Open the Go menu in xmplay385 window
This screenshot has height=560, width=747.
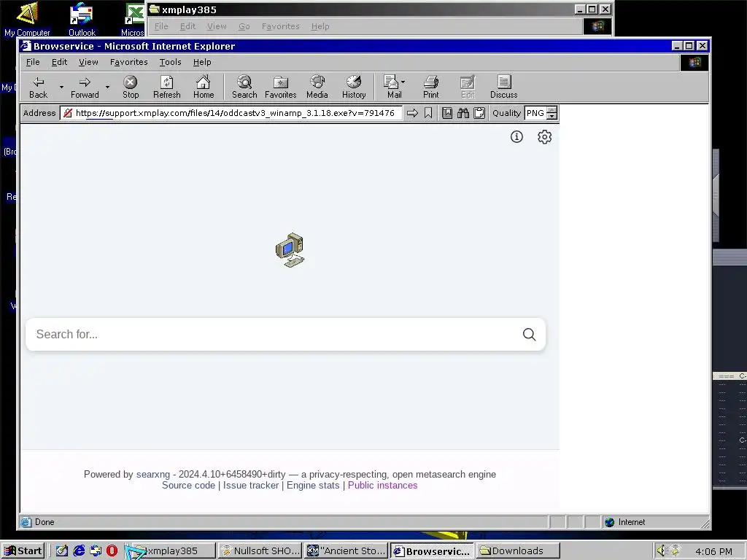click(244, 26)
